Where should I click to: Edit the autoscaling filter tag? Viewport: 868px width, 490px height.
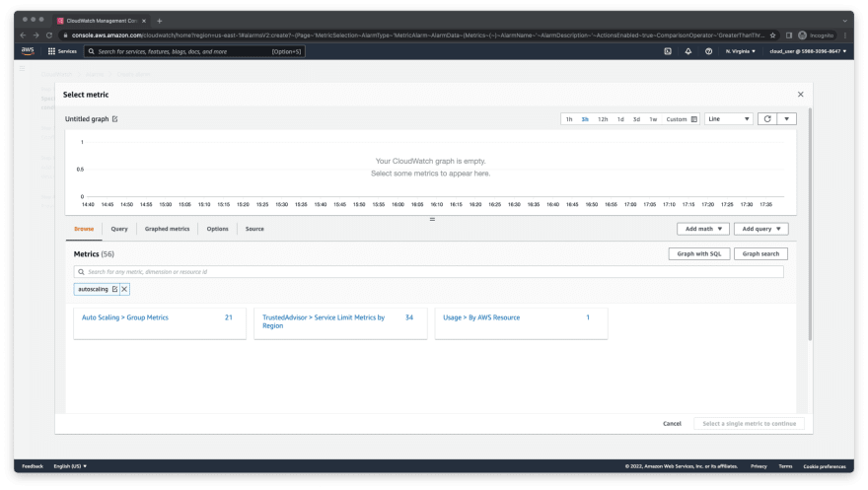[x=115, y=289]
